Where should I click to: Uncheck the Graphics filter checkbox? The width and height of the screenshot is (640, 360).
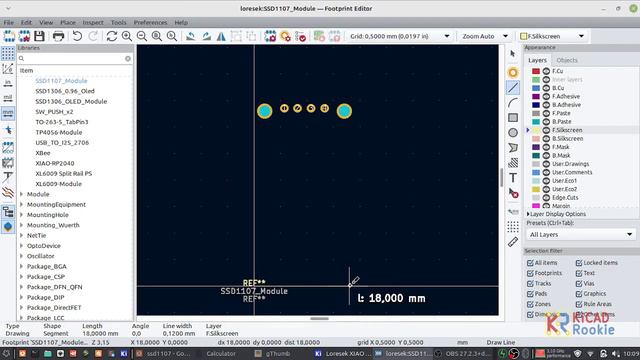coord(579,294)
